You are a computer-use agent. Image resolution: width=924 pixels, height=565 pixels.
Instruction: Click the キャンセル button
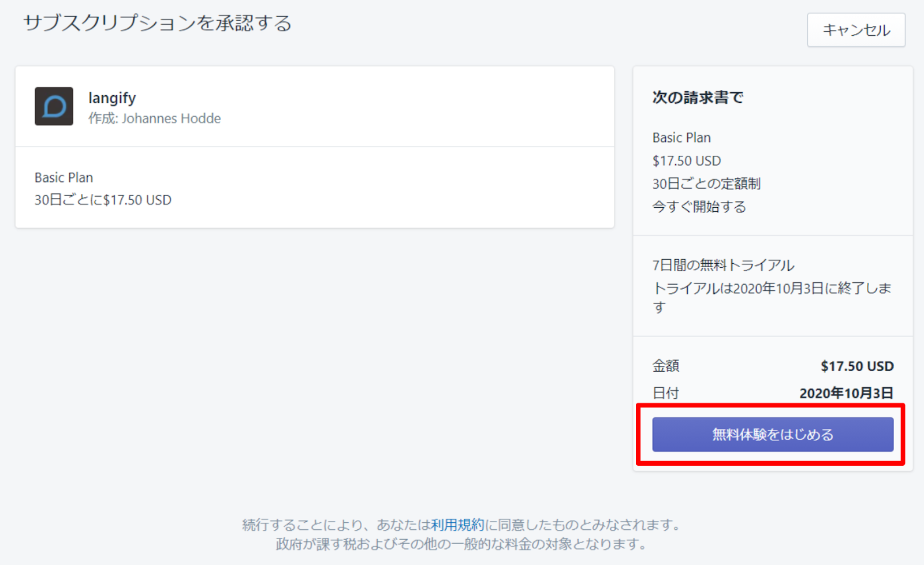856,30
